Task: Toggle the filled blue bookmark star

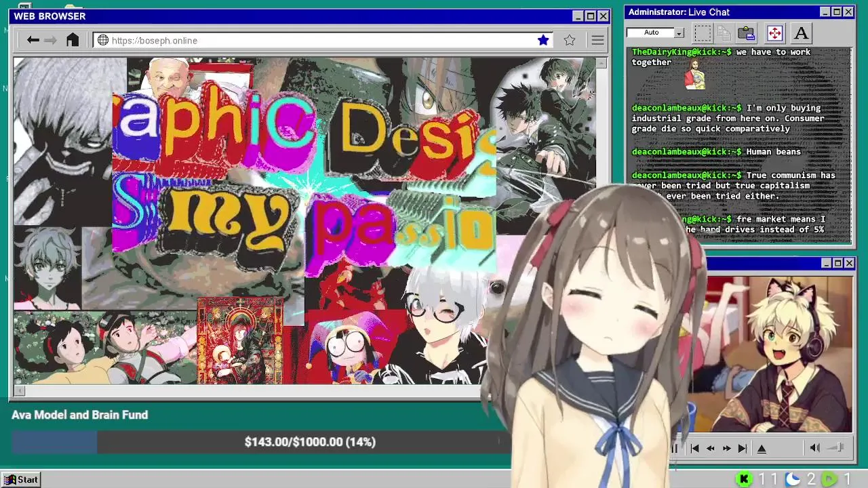Action: pyautogui.click(x=543, y=41)
